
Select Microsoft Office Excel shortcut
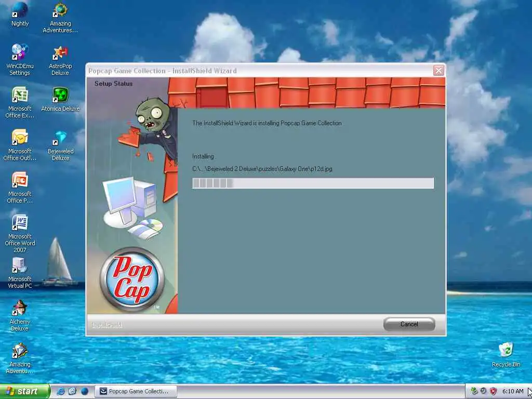tap(20, 102)
